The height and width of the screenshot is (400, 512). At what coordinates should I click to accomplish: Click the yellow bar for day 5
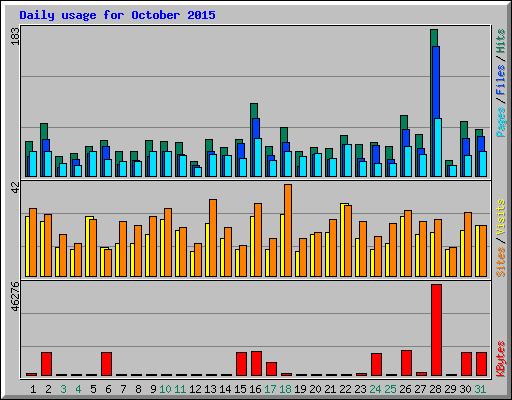pos(88,247)
